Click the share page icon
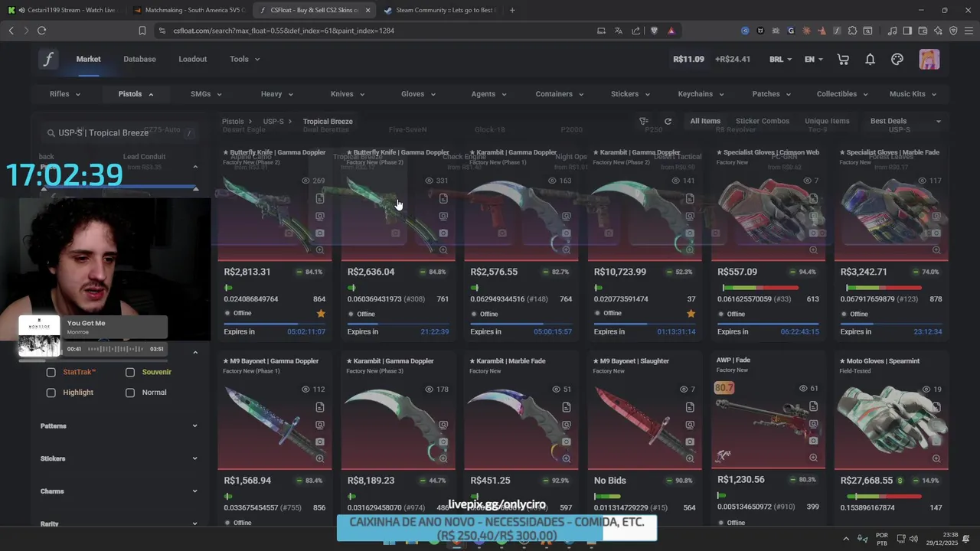Screen dimensions: 980x551 (x=636, y=31)
